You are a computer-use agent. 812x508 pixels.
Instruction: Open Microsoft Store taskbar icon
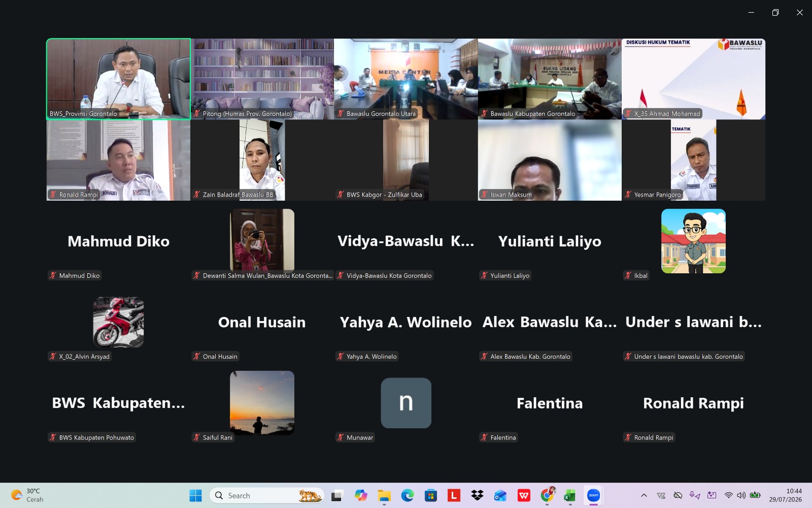pos(431,495)
